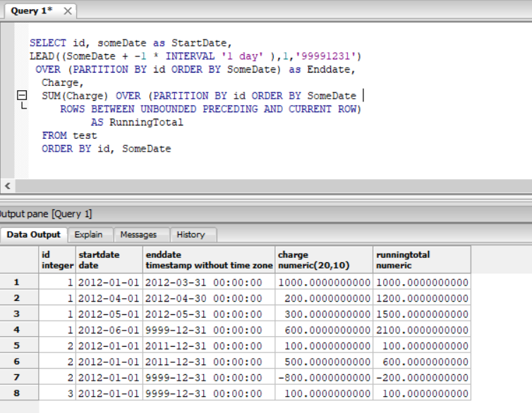Click startdate cell 2012-06-01
The image size is (532, 413).
pos(109,330)
